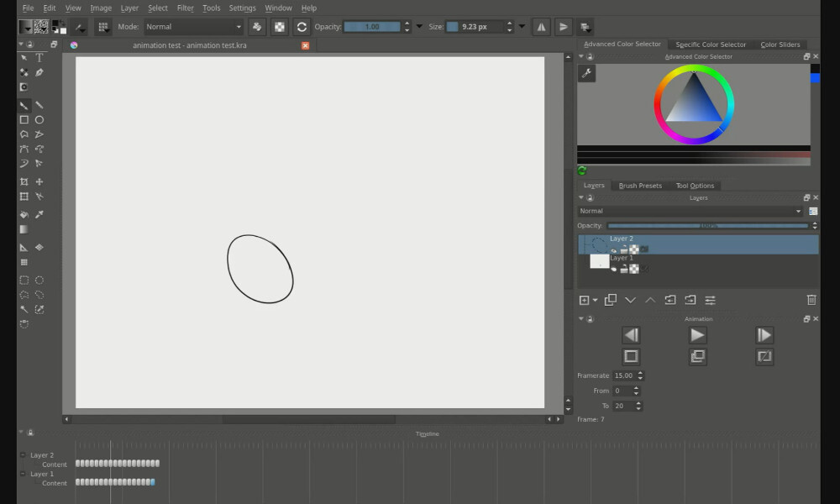
Task: Activate the Fill tool
Action: (24, 214)
